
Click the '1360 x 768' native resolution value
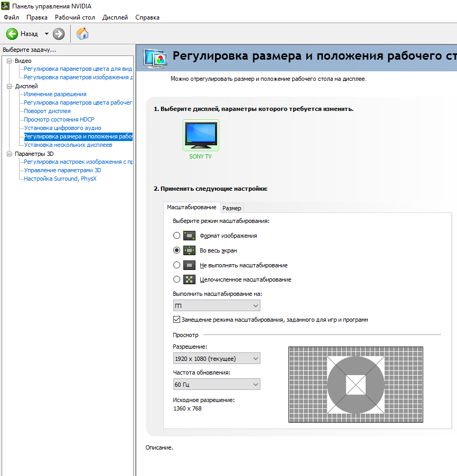[188, 408]
